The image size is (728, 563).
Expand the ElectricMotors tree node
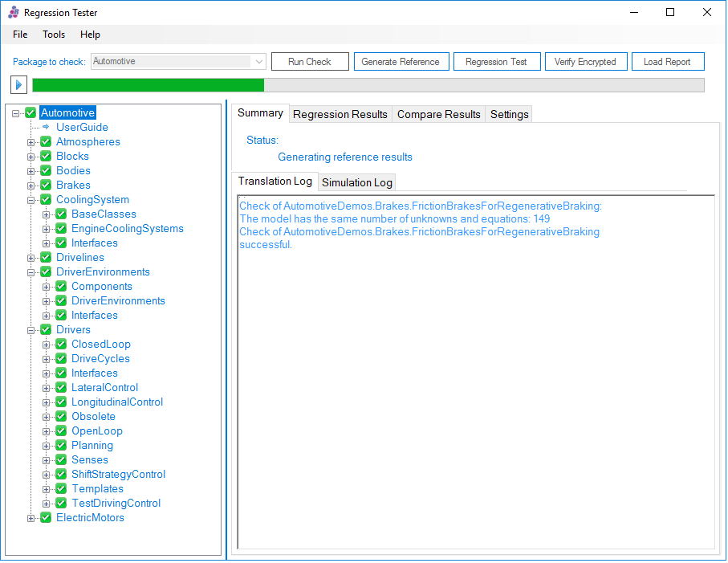pyautogui.click(x=31, y=518)
